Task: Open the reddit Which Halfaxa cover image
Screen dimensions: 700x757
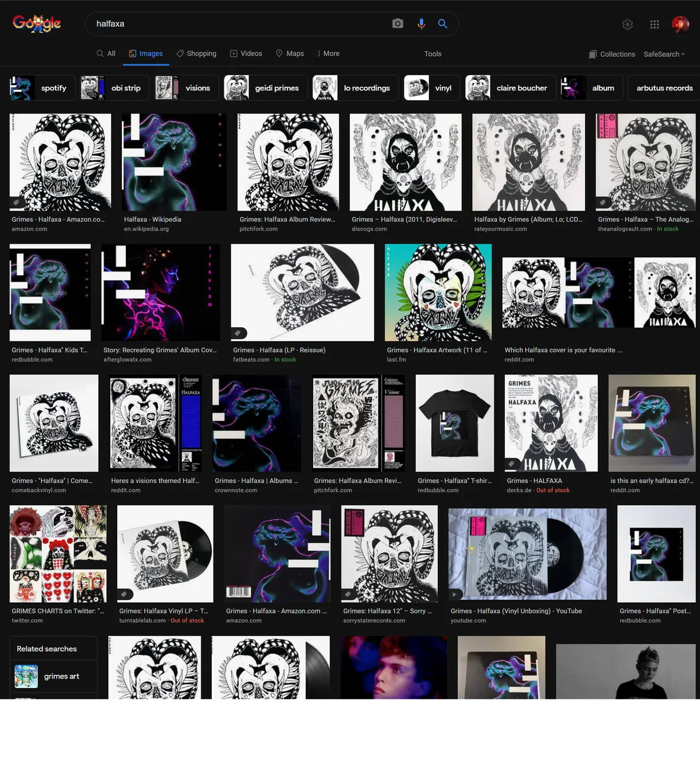Action: 599,292
